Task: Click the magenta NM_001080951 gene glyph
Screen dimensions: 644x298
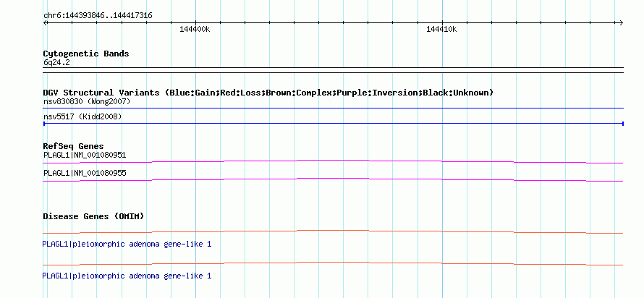Action: coord(333,161)
